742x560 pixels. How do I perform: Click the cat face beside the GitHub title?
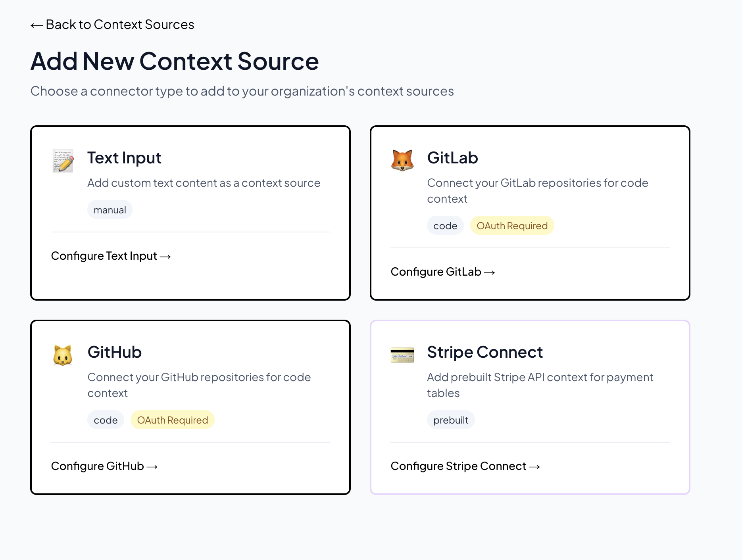coord(62,354)
